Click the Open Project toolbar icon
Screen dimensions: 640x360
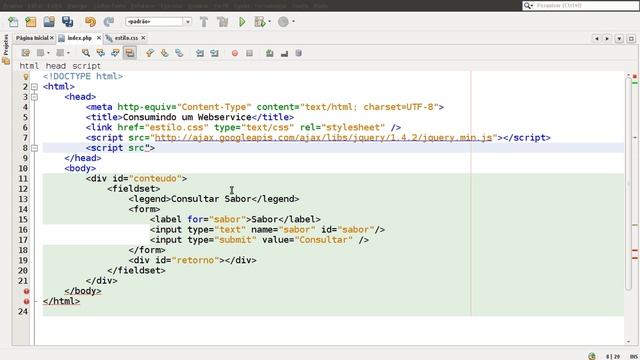49,22
